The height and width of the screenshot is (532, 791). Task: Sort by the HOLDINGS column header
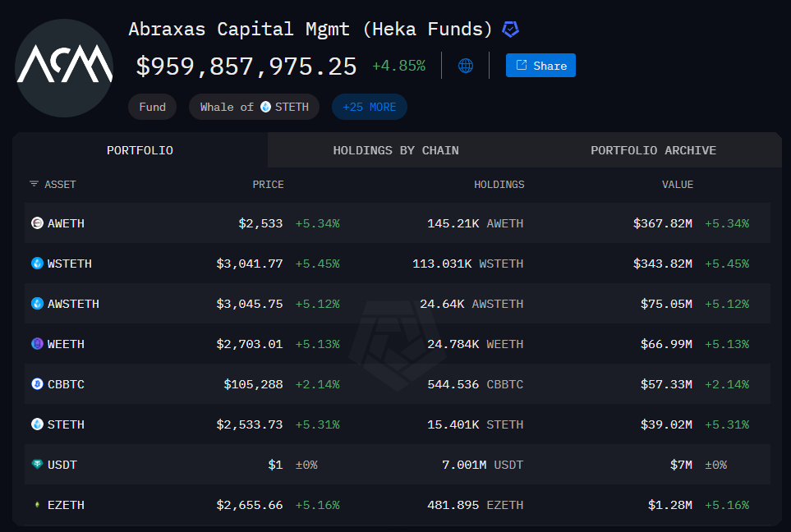pyautogui.click(x=499, y=185)
